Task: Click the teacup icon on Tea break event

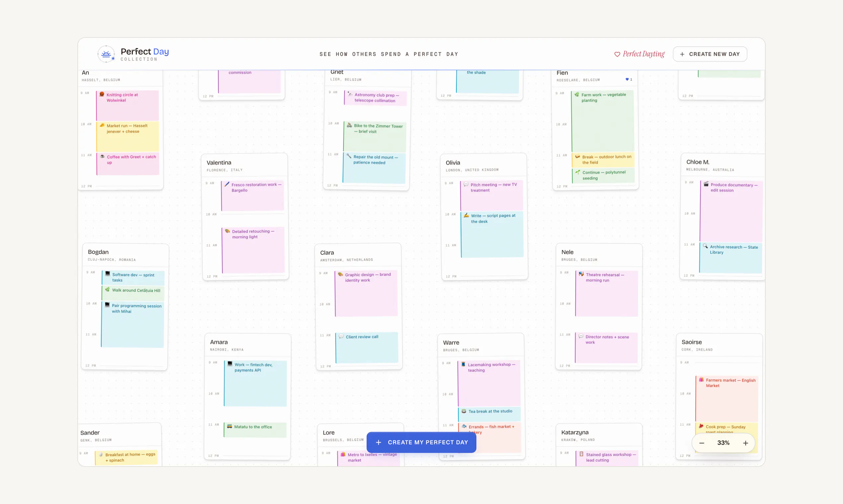Action: pos(464,411)
